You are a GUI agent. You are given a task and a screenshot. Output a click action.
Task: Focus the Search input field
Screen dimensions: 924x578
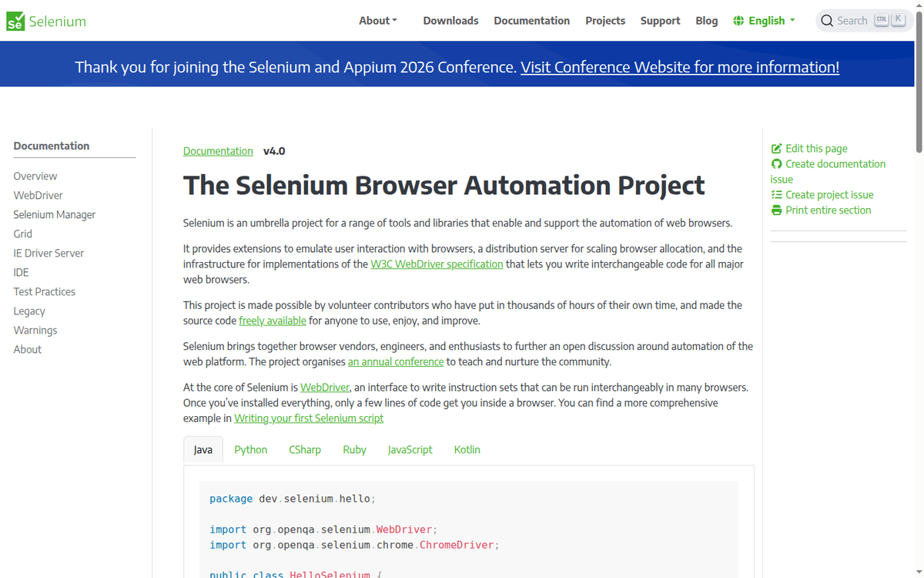tap(864, 21)
